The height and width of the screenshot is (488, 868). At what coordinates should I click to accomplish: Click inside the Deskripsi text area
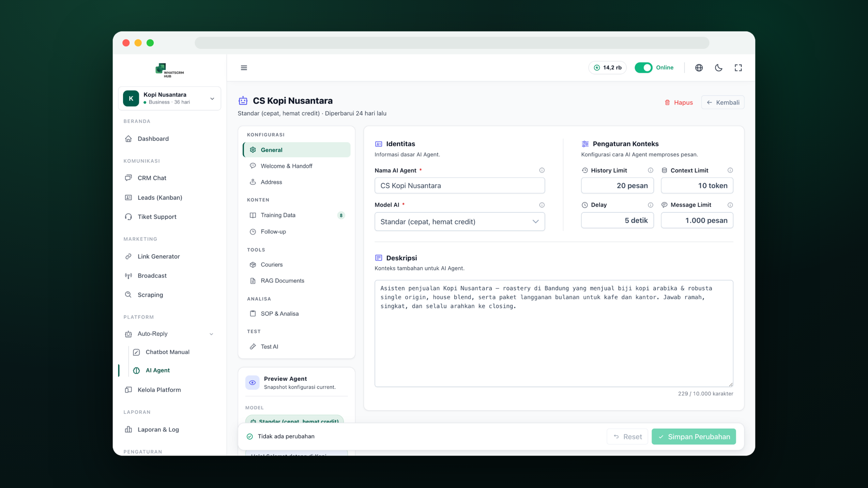coord(554,333)
